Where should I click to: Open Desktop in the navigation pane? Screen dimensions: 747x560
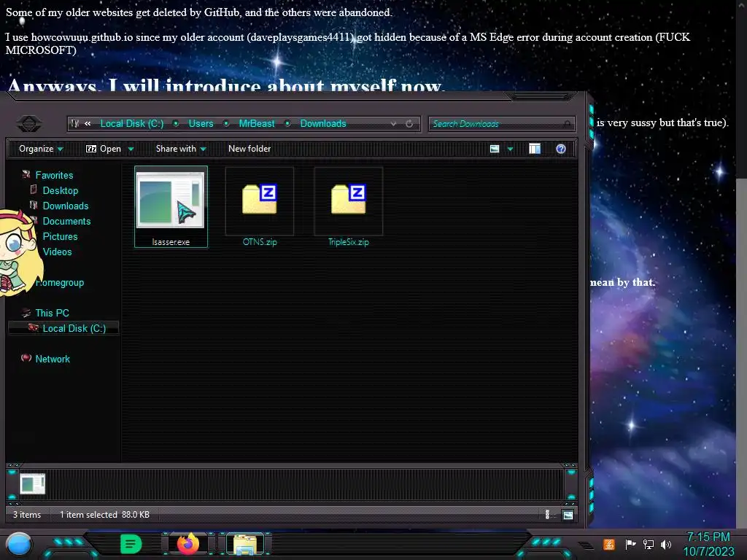tap(60, 190)
